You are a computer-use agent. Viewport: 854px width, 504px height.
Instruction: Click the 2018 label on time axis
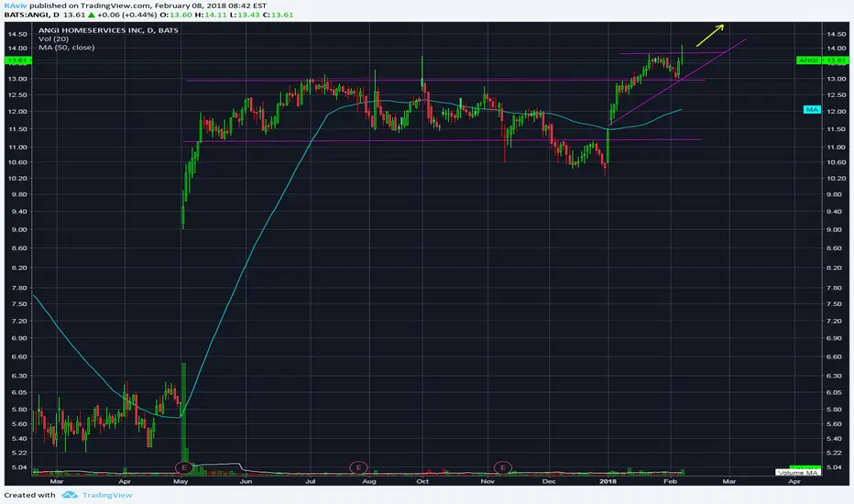point(608,481)
